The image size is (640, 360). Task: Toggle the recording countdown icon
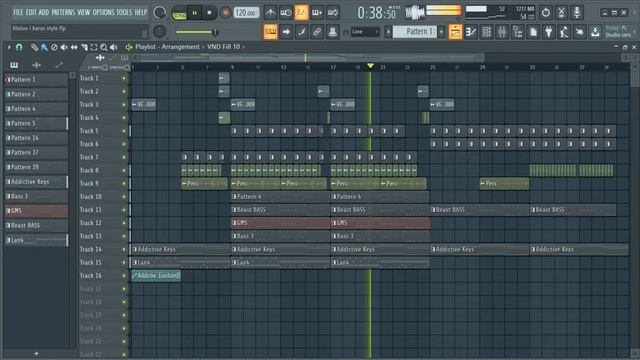click(301, 13)
